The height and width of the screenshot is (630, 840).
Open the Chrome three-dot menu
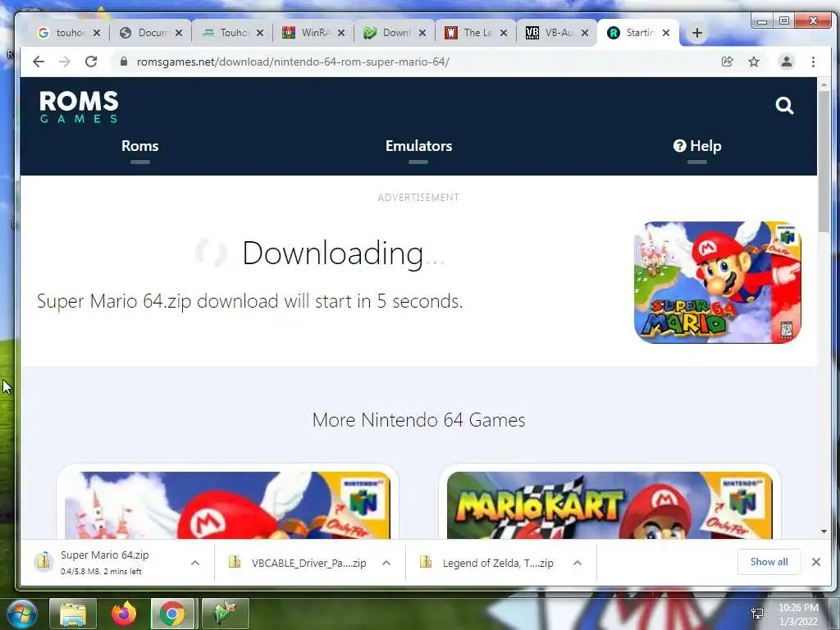point(813,62)
